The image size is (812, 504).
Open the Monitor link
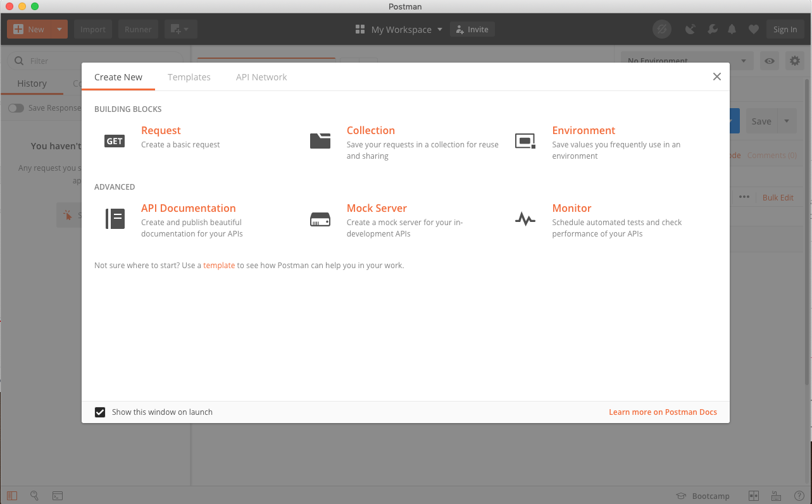(572, 208)
